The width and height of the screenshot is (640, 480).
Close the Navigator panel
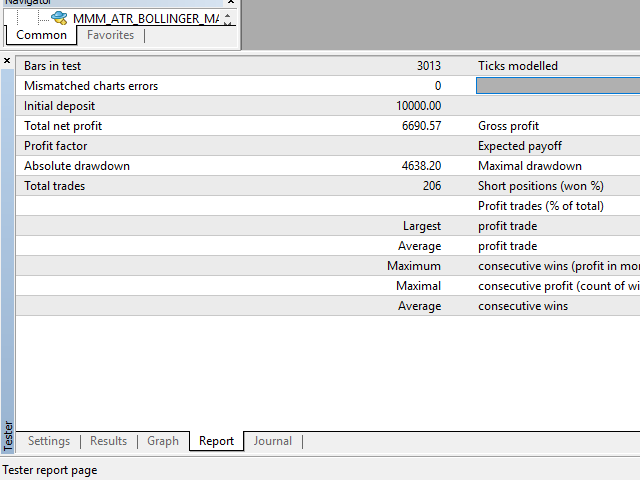[231, 3]
